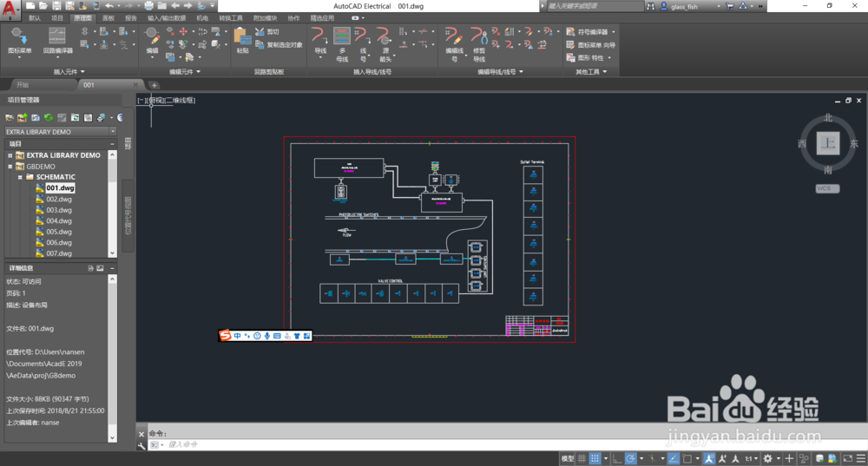Viewport: 868px width, 466px height.
Task: Click the Undo arrow in quick access toolbar
Action: click(x=109, y=5)
